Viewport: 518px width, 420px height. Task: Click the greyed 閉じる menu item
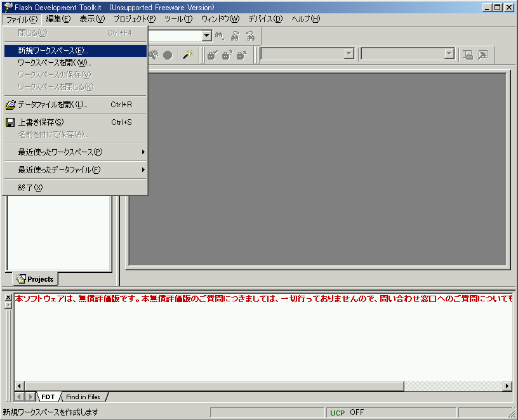coord(76,33)
